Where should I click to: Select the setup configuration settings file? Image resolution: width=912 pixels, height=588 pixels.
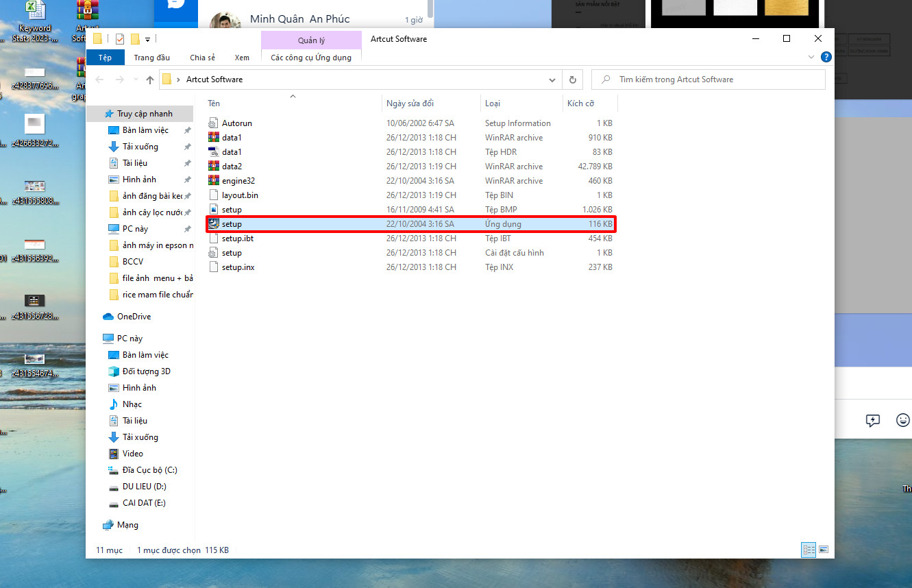coord(411,253)
